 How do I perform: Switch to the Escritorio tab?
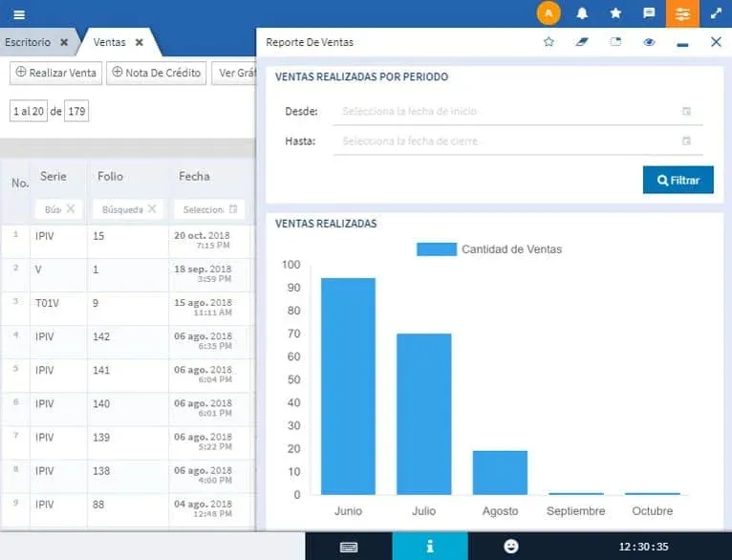coord(28,42)
